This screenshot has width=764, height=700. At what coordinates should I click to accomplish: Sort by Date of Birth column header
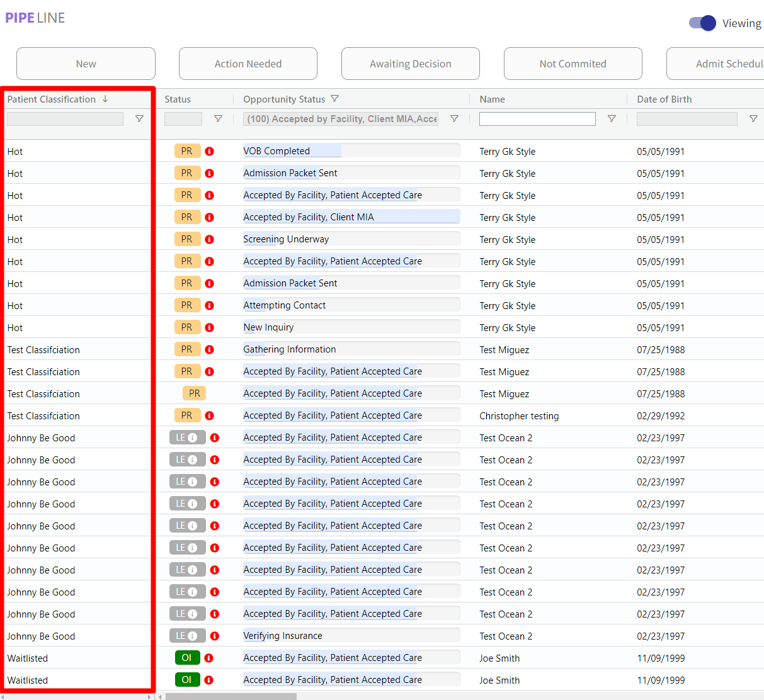tap(664, 99)
